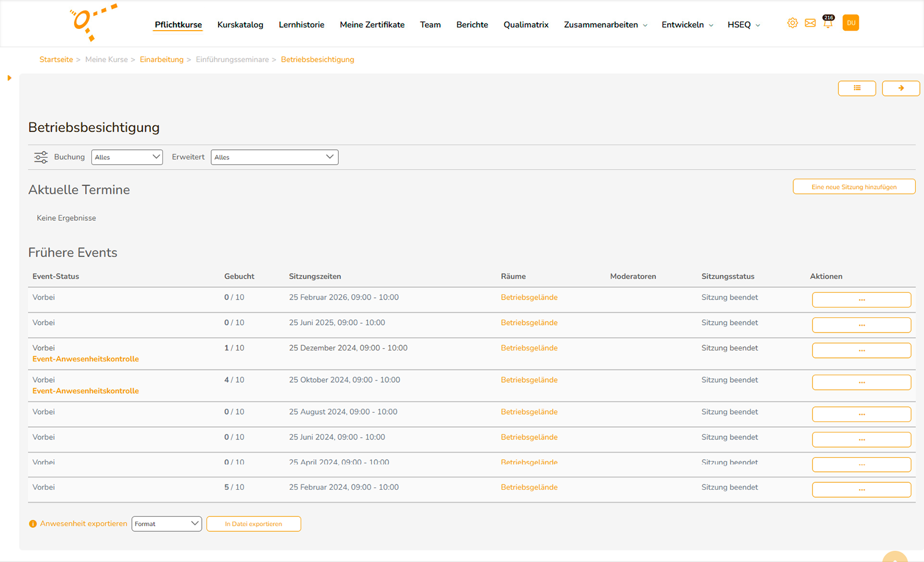Click Eine neue Sitzung hinzufügen button
924x562 pixels.
pos(854,187)
